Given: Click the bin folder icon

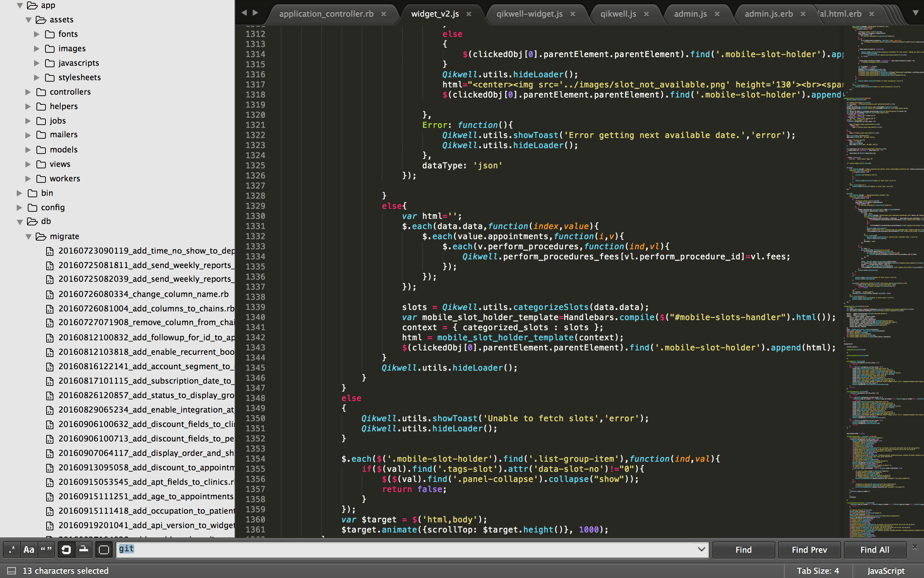Looking at the screenshot, I should [x=32, y=193].
